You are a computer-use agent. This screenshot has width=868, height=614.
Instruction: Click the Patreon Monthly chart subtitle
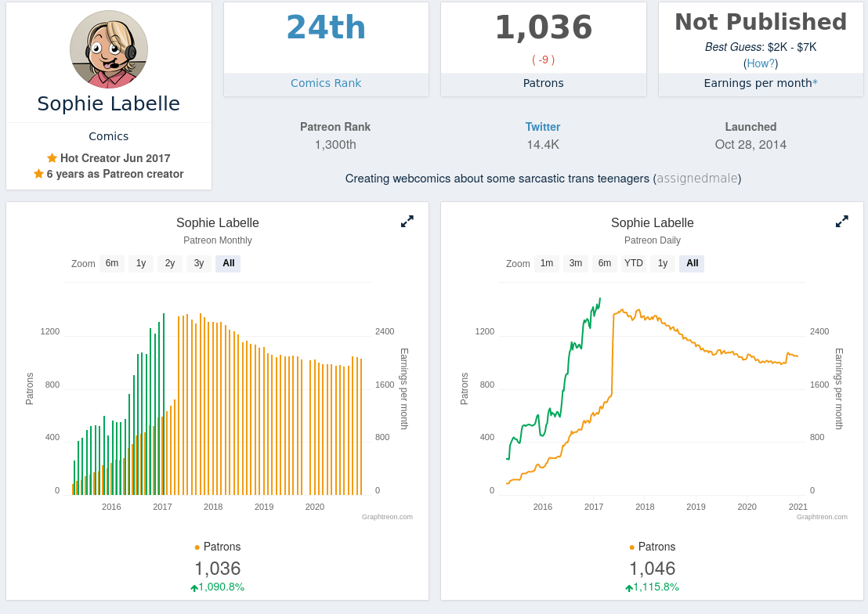click(x=218, y=240)
